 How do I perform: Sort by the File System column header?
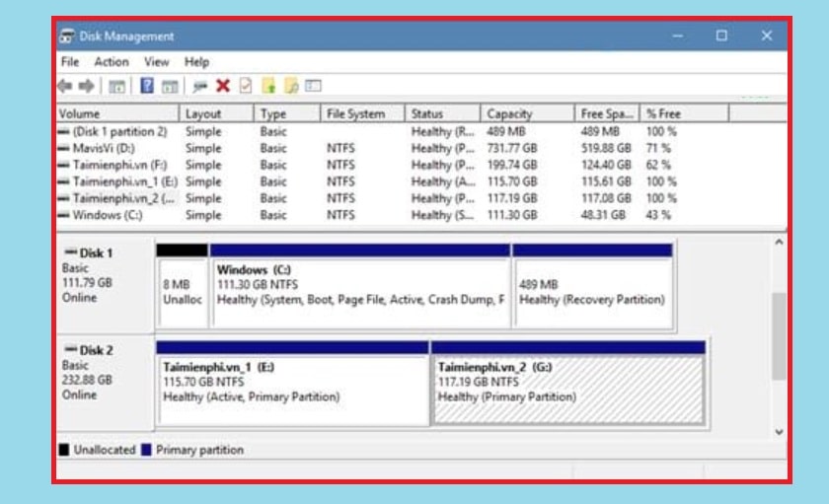(363, 113)
